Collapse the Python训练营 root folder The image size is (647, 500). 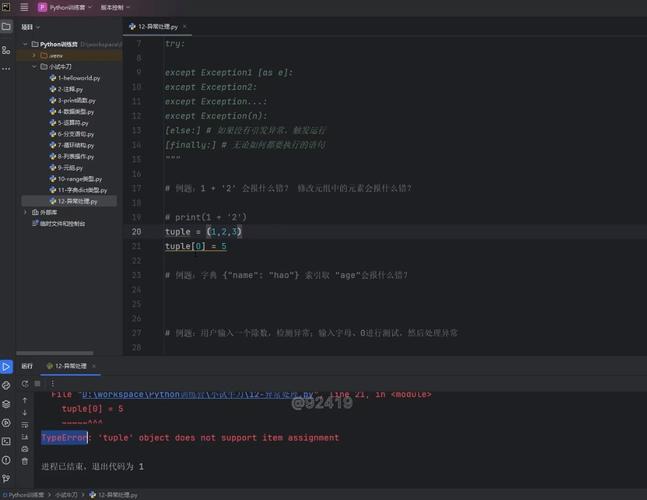click(26, 44)
